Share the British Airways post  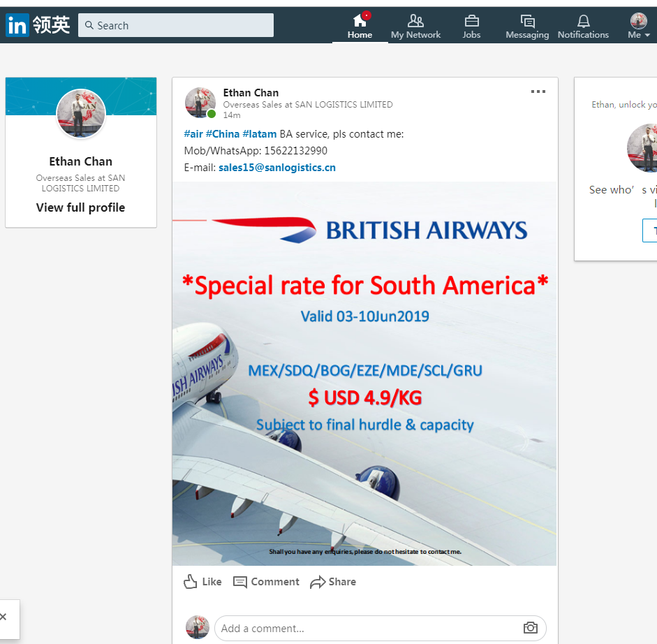[333, 582]
